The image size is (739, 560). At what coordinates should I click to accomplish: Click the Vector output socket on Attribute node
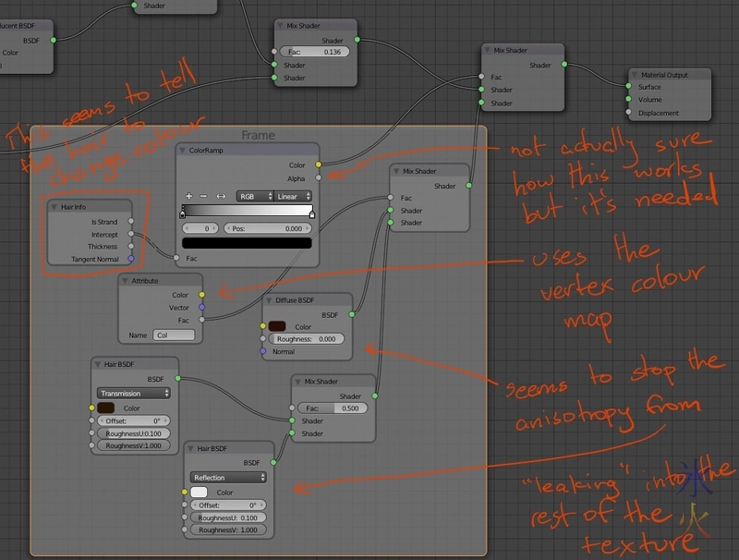coord(201,308)
